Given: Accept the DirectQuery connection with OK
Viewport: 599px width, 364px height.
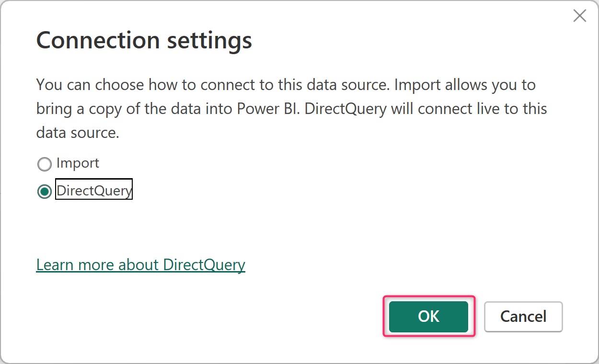Looking at the screenshot, I should click(428, 317).
